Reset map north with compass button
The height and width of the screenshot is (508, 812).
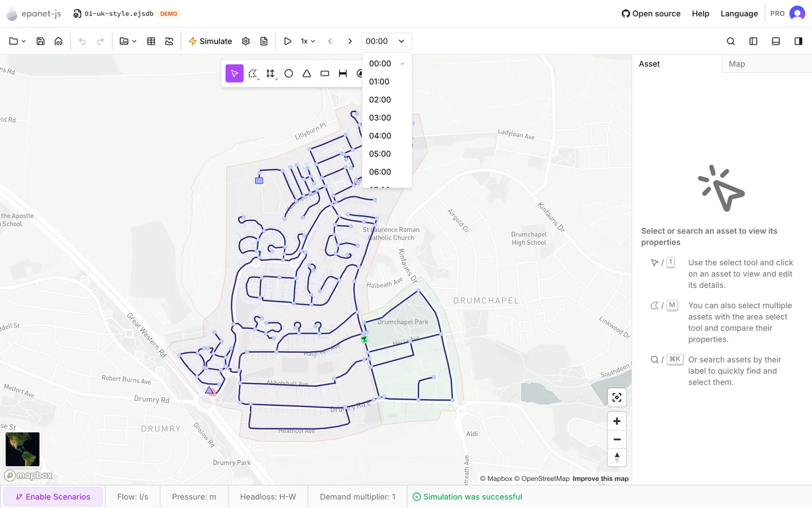617,457
